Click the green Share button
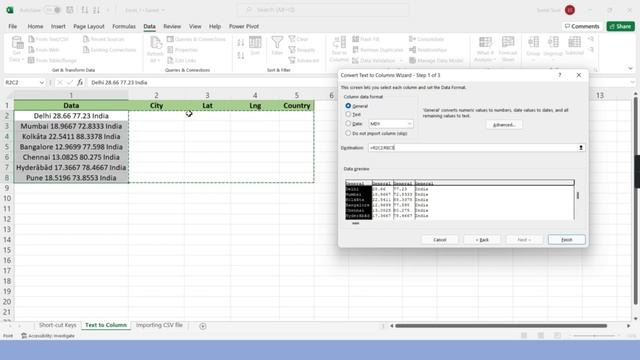The width and height of the screenshot is (640, 360). coord(620,26)
